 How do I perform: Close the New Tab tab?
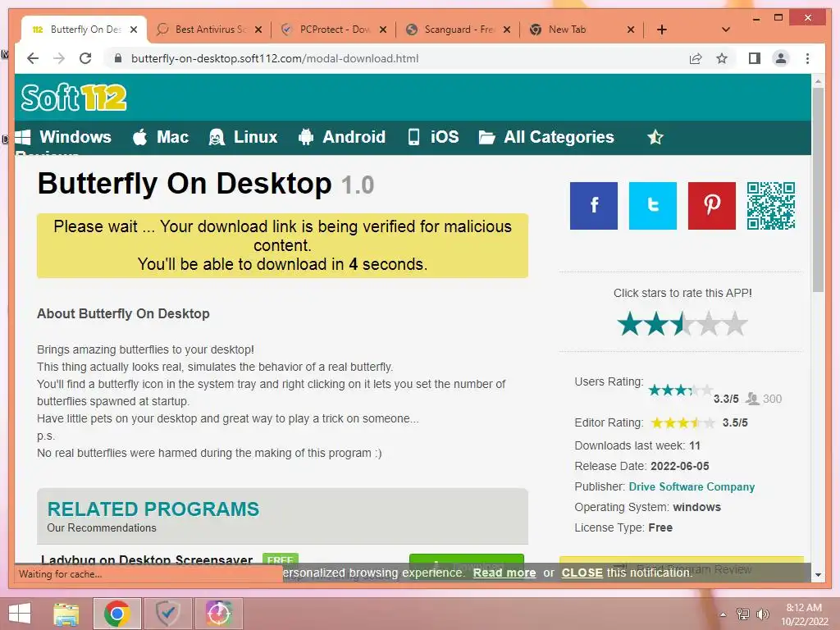[x=631, y=30]
